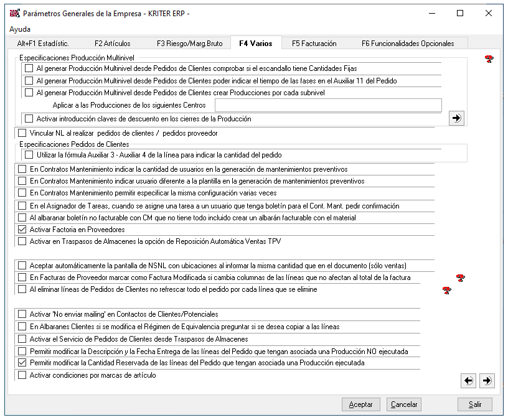Click the Centros input field for Producciones
This screenshot has width=508, height=420.
click(327, 105)
